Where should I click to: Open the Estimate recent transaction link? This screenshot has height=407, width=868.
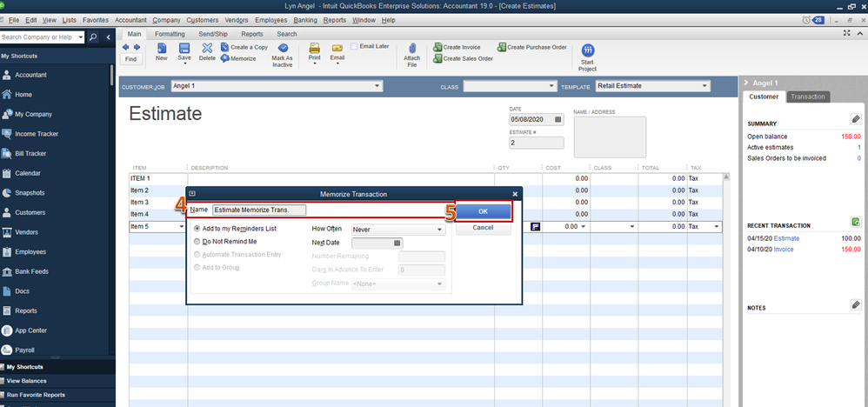click(x=786, y=238)
